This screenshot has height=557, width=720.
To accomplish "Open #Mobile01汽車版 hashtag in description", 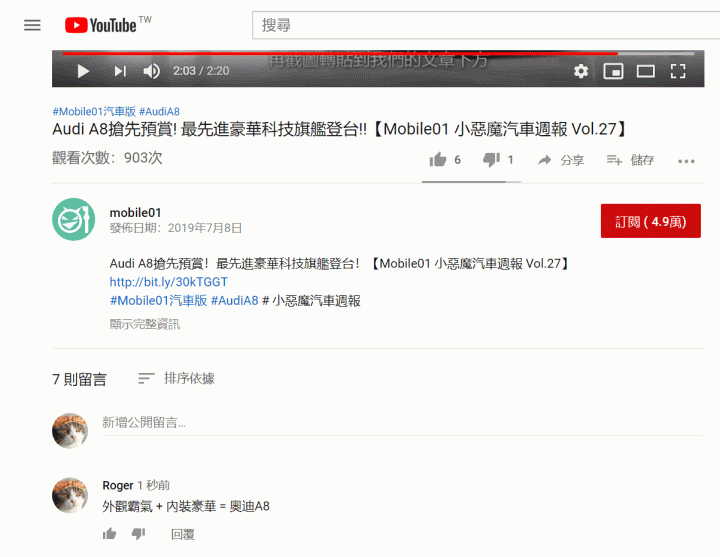I will [158, 300].
